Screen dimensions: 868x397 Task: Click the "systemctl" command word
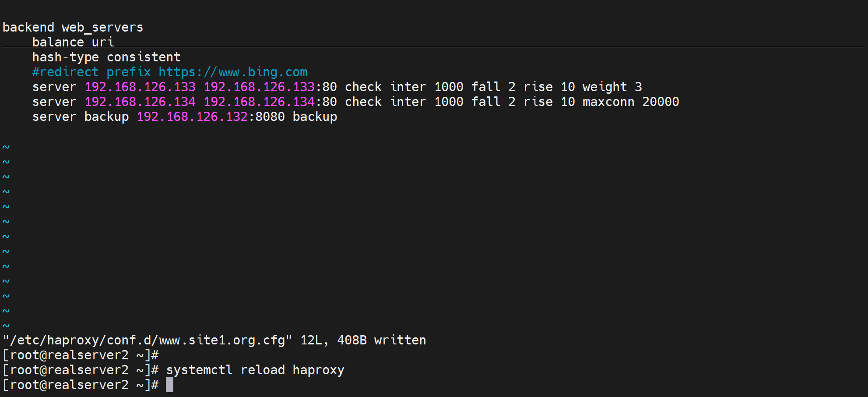click(x=199, y=370)
